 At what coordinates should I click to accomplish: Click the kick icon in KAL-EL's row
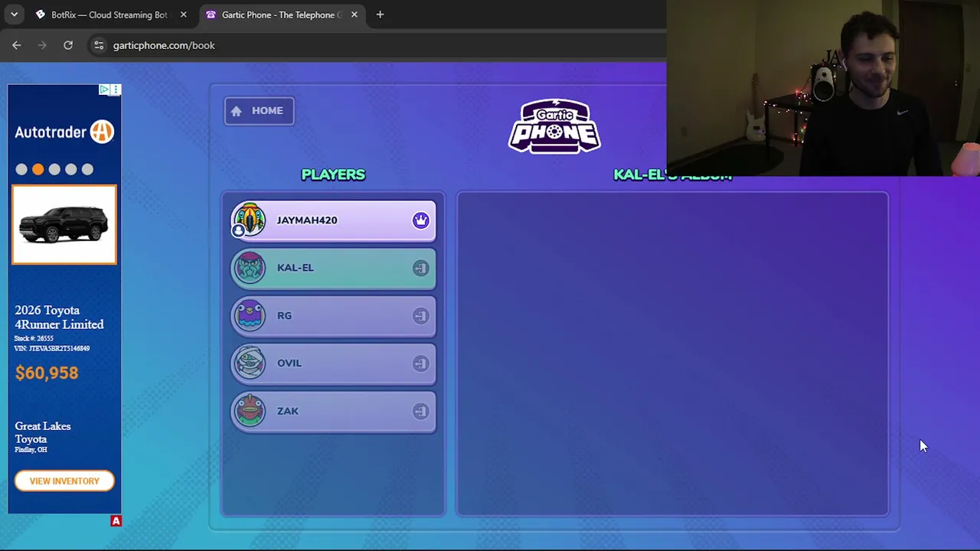point(420,268)
